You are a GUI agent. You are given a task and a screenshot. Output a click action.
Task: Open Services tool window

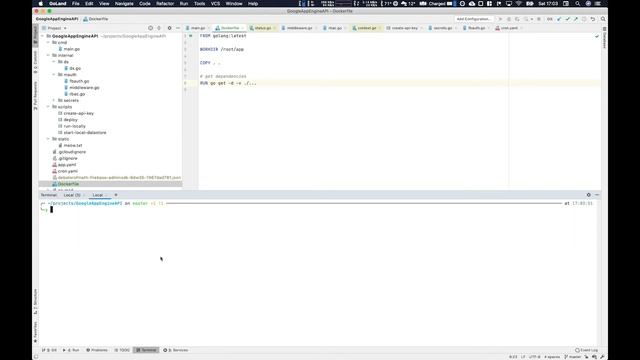point(176,350)
